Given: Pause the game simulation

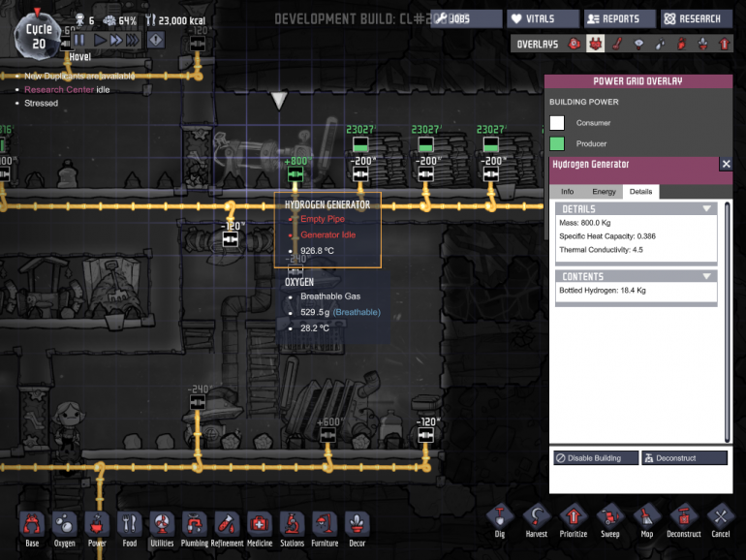Looking at the screenshot, I should point(79,40).
